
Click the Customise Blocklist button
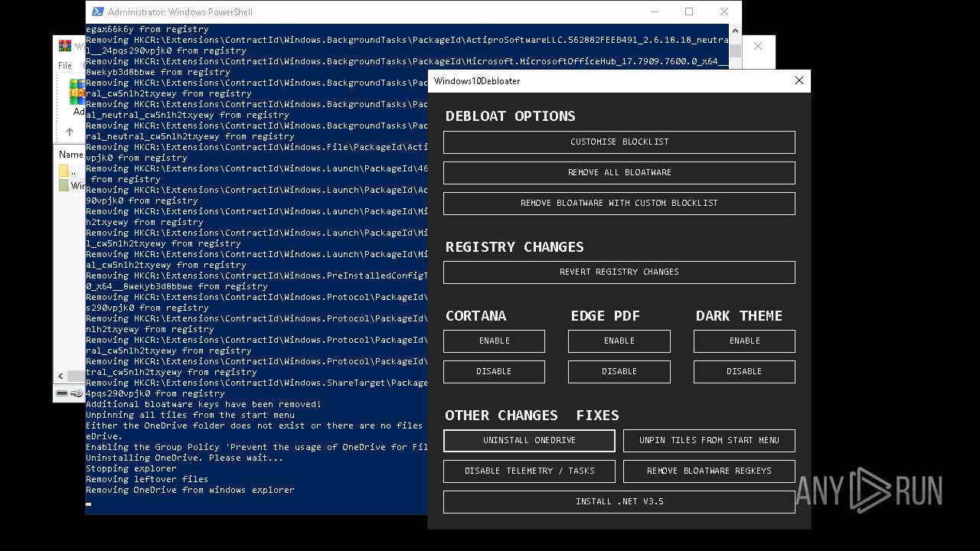tap(619, 142)
